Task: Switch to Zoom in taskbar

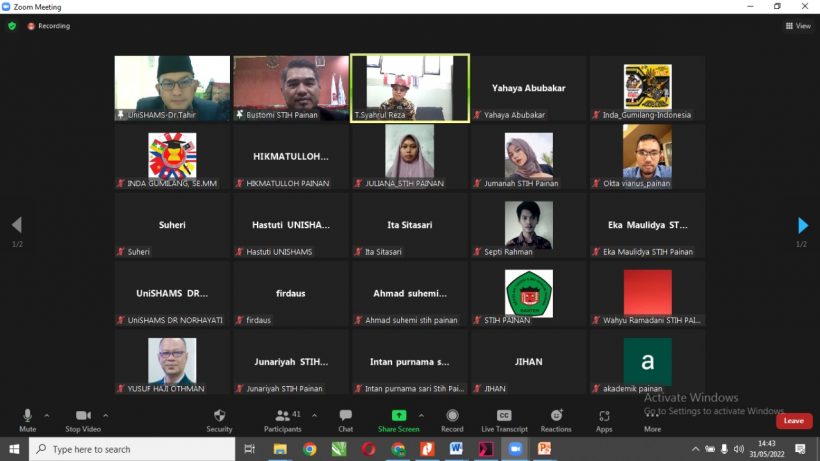Action: pos(515,449)
